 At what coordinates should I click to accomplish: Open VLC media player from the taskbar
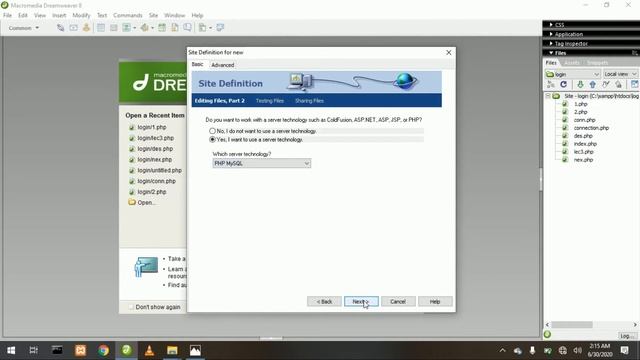[149, 350]
